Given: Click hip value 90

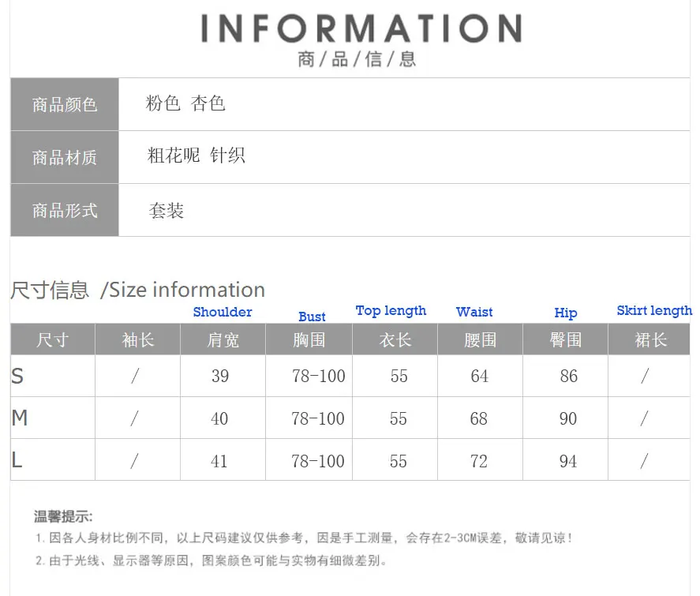Looking at the screenshot, I should (x=568, y=418).
